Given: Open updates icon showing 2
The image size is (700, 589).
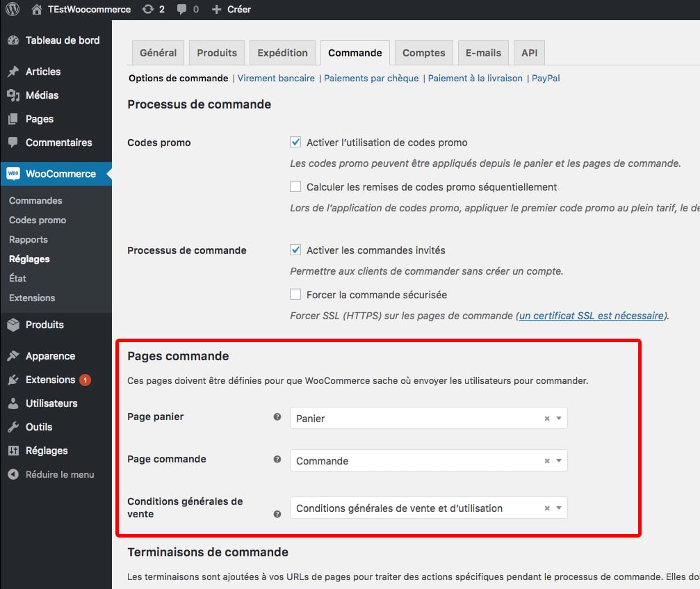Looking at the screenshot, I should coord(148,9).
